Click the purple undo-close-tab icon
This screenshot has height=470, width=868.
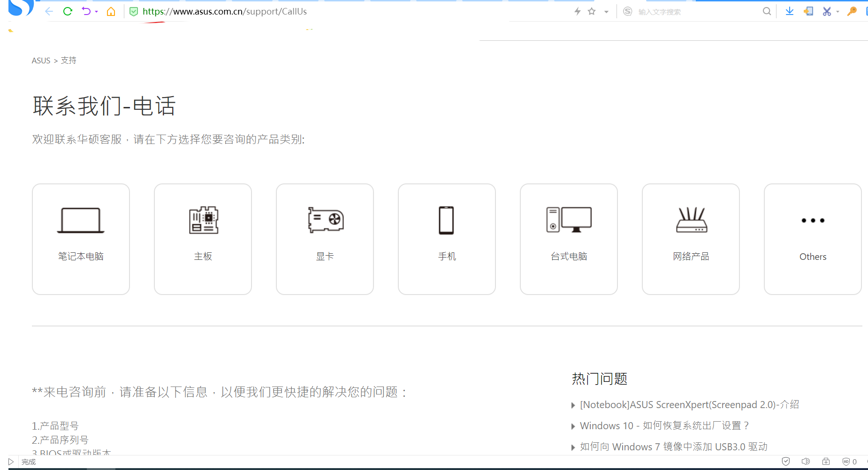pos(86,11)
